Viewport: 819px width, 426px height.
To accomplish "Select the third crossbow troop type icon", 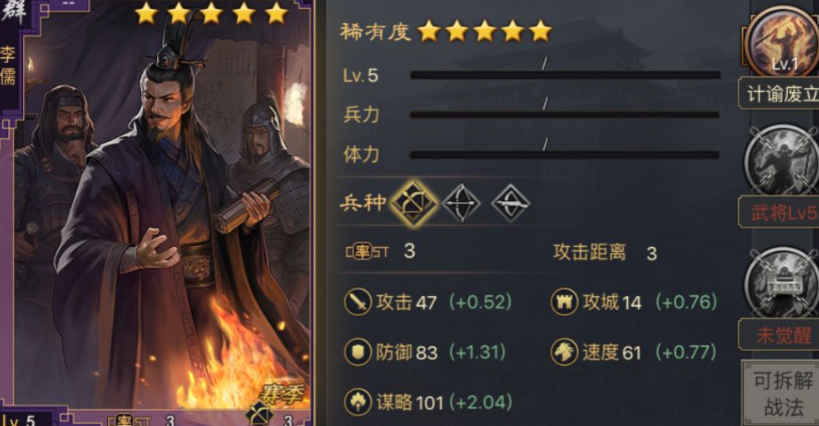I will 510,203.
